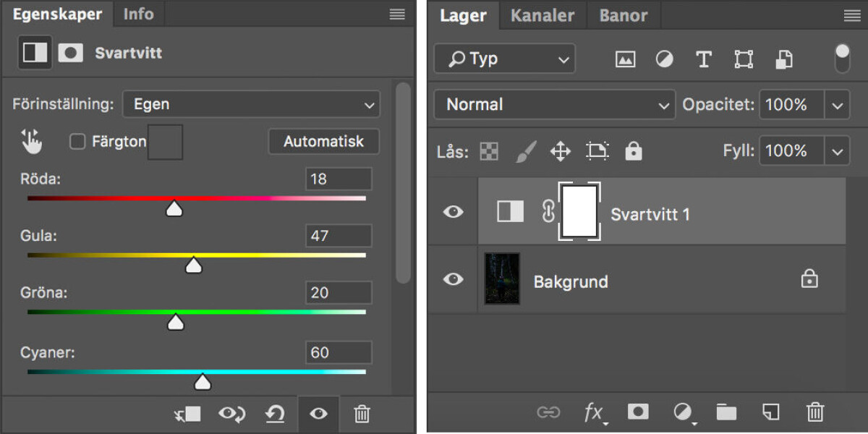Image resolution: width=868 pixels, height=434 pixels.
Task: Open the Typ layer filter dropdown
Action: (x=504, y=59)
